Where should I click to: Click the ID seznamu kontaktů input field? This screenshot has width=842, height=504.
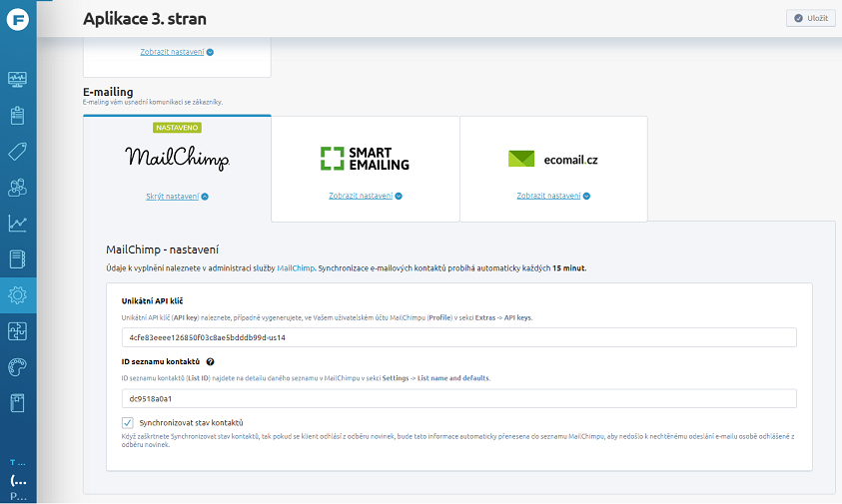459,399
